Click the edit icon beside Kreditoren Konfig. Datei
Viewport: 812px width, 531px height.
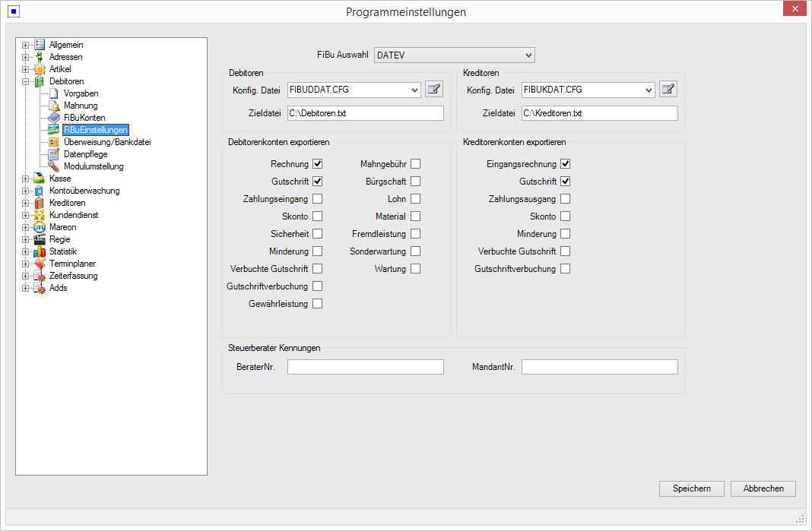tap(668, 90)
